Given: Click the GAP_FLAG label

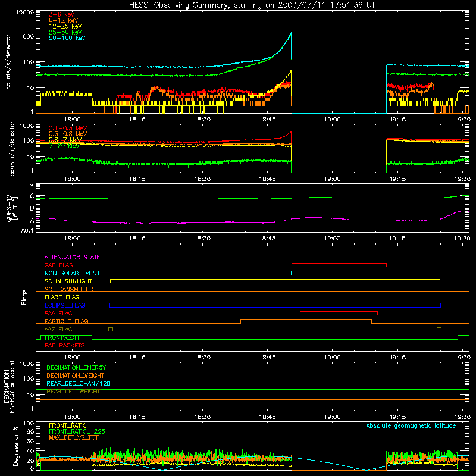Looking at the screenshot, I should pos(58,265).
